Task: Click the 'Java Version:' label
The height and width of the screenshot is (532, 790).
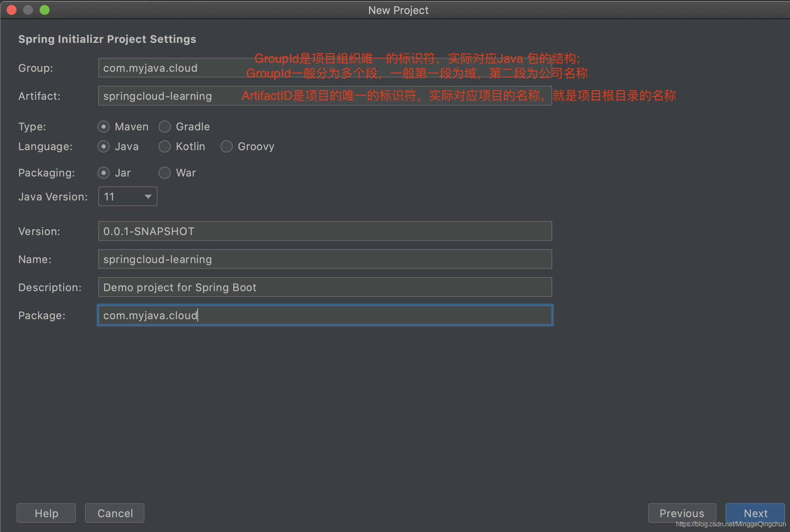Action: [x=53, y=197]
